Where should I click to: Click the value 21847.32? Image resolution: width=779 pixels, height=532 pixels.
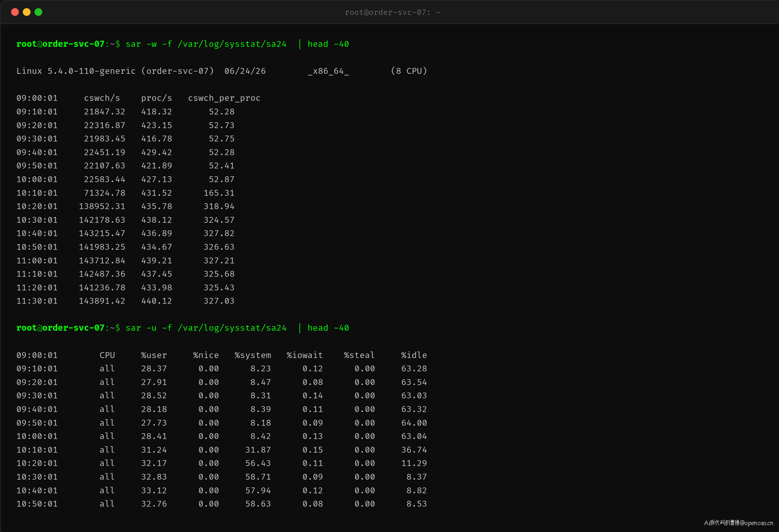pyautogui.click(x=105, y=112)
